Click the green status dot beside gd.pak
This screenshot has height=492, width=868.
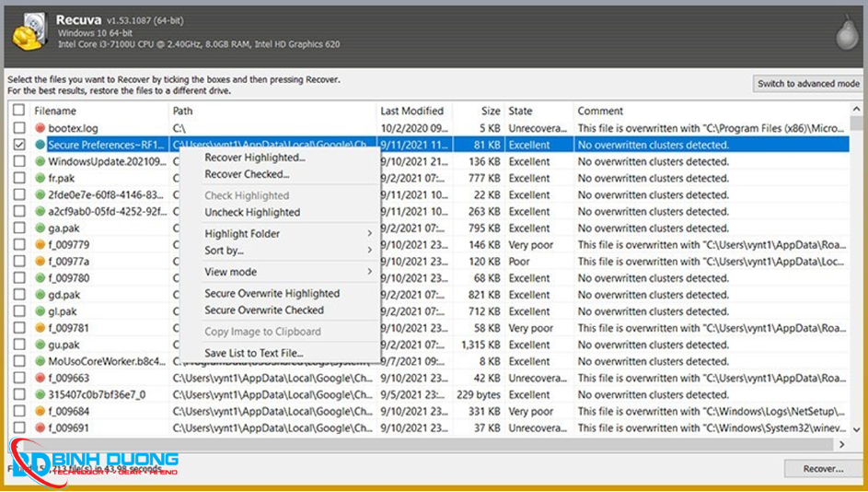click(40, 294)
